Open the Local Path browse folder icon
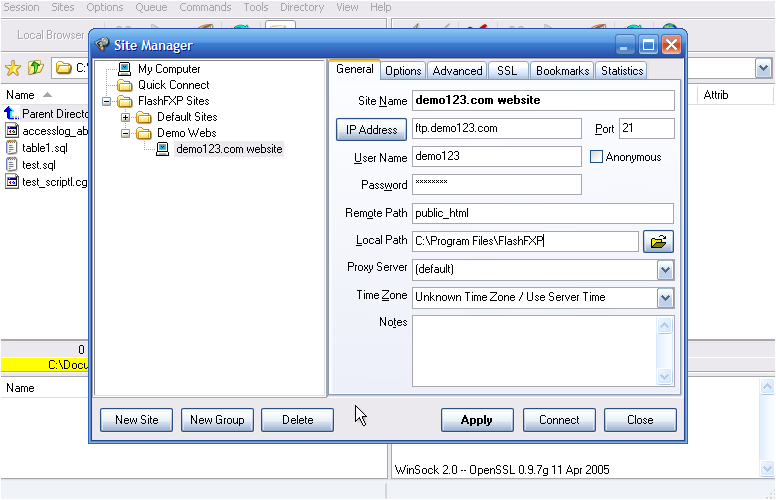 point(658,242)
